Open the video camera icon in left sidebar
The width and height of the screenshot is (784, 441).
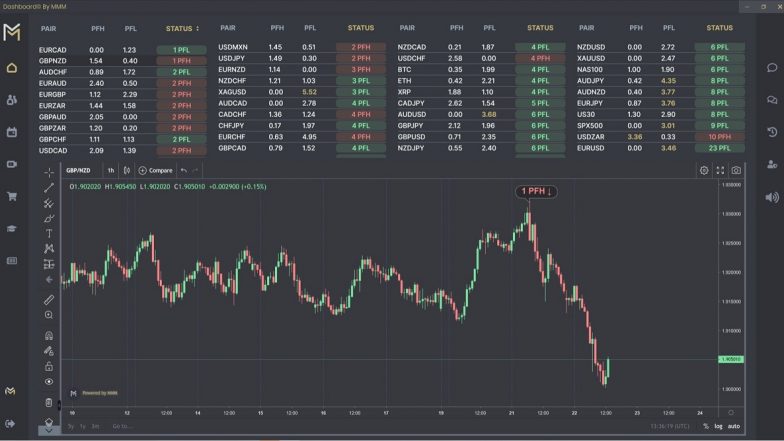click(12, 164)
